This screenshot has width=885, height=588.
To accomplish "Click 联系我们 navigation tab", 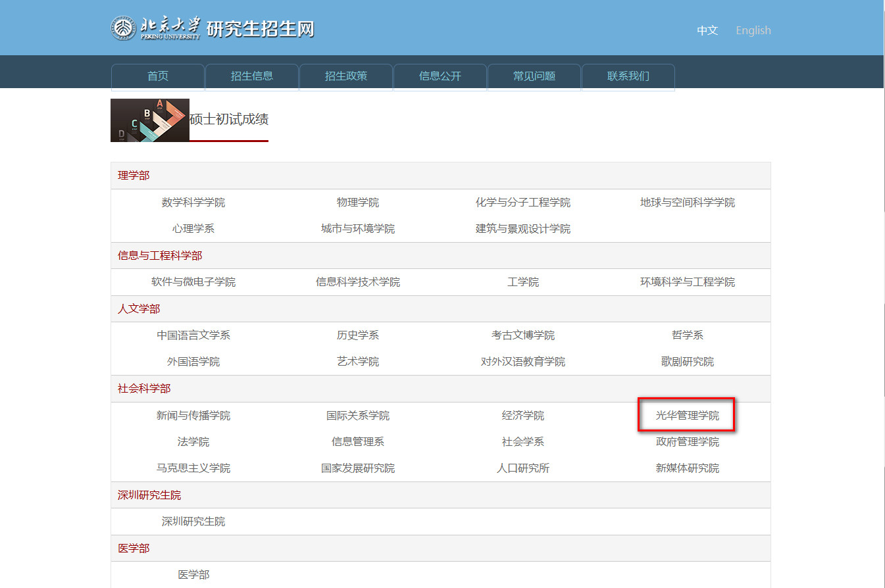I will 628,76.
